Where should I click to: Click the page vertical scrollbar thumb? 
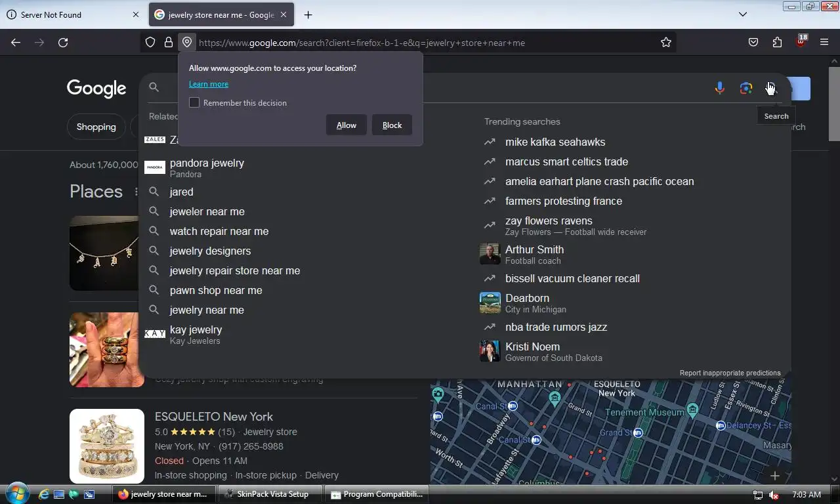pos(834,104)
